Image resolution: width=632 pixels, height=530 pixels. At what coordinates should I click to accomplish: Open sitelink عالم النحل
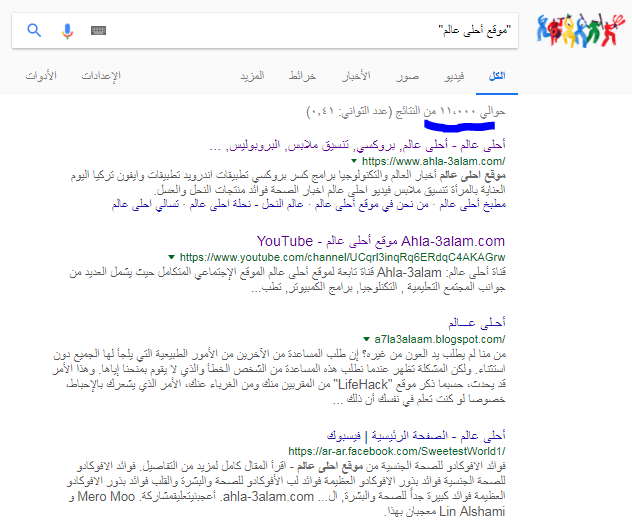pyautogui.click(x=283, y=205)
